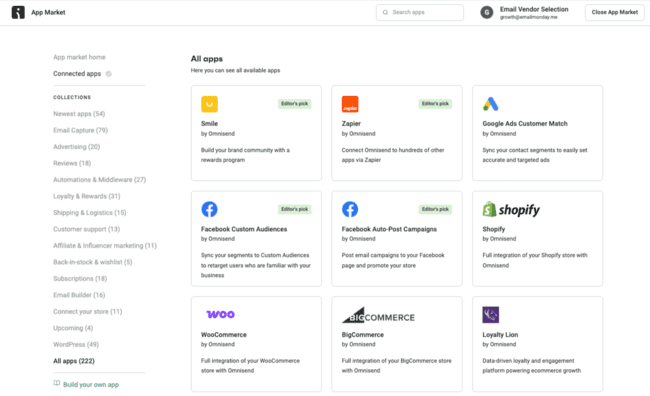
Task: Click the Search apps field
Action: (x=420, y=12)
